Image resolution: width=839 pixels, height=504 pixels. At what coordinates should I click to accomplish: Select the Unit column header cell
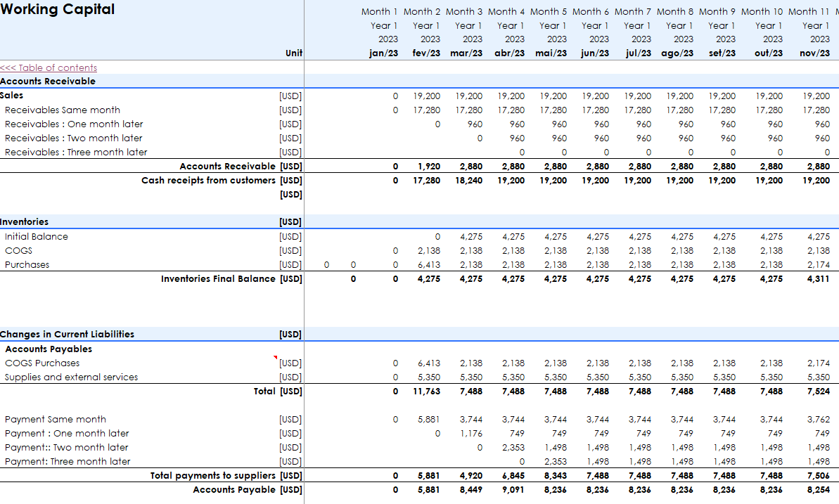coord(293,53)
